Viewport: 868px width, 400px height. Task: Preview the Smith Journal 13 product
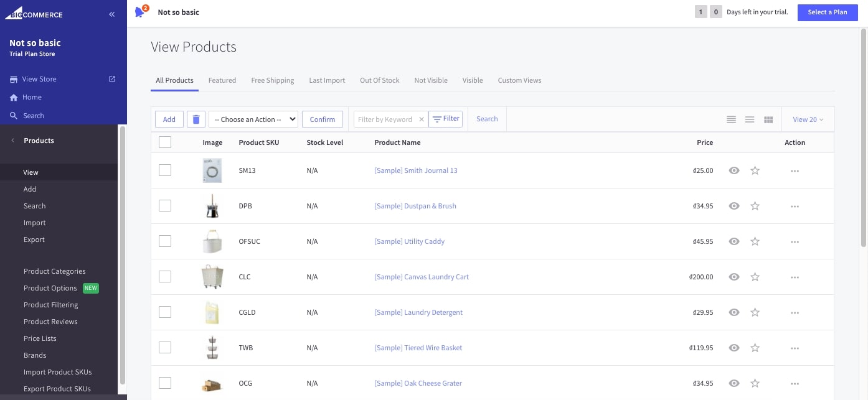pos(734,170)
